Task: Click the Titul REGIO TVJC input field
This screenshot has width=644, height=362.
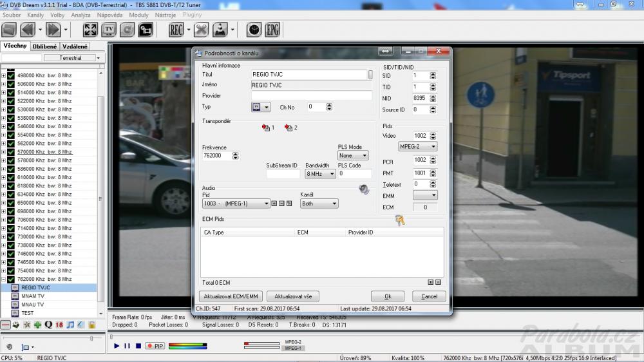Action: (309, 75)
